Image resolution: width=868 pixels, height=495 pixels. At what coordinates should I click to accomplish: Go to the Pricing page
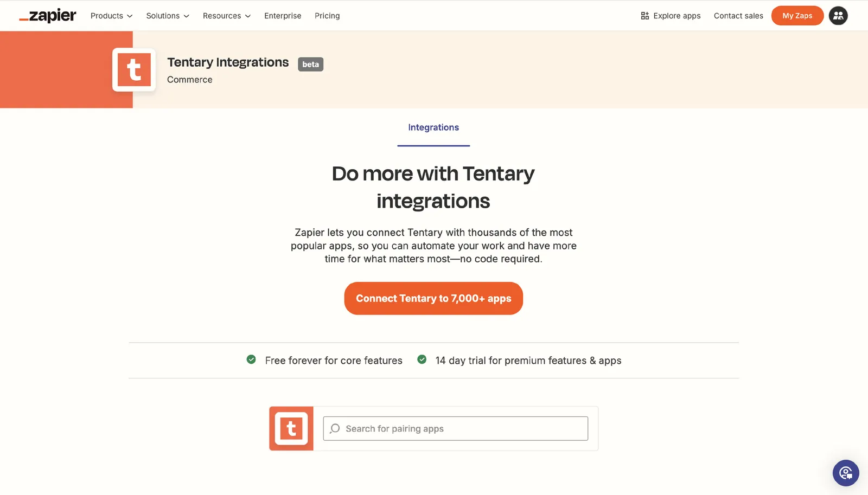[x=327, y=16]
